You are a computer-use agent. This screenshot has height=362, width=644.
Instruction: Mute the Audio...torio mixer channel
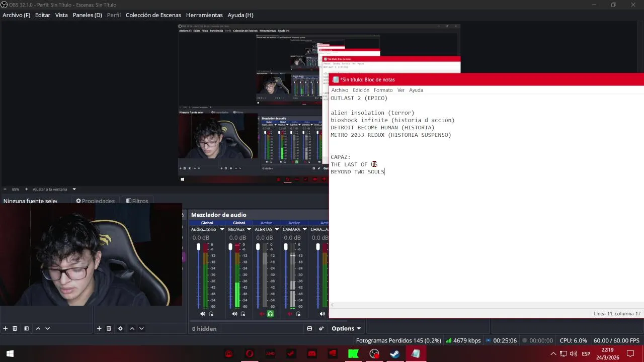pos(203,314)
